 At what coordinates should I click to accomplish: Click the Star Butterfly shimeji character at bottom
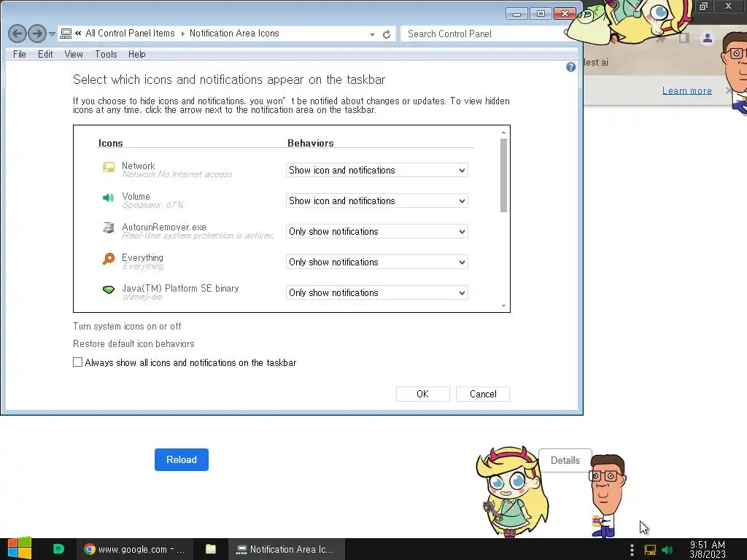(x=511, y=491)
